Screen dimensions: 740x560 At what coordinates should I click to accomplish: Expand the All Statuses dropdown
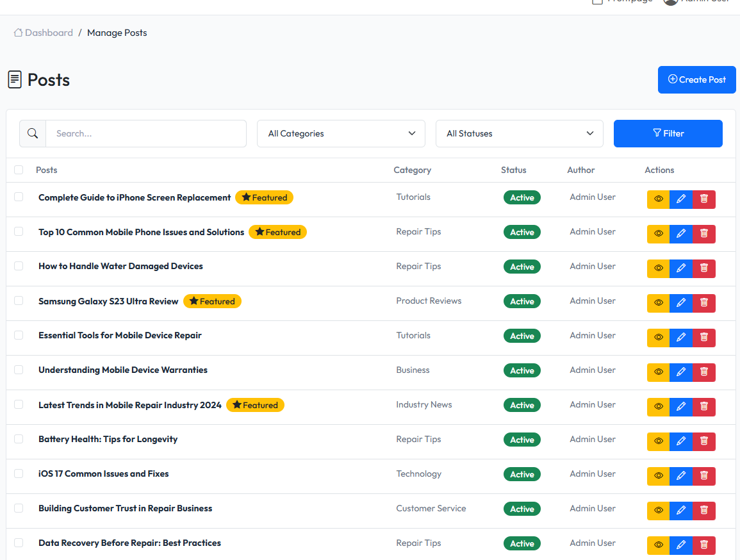point(519,133)
